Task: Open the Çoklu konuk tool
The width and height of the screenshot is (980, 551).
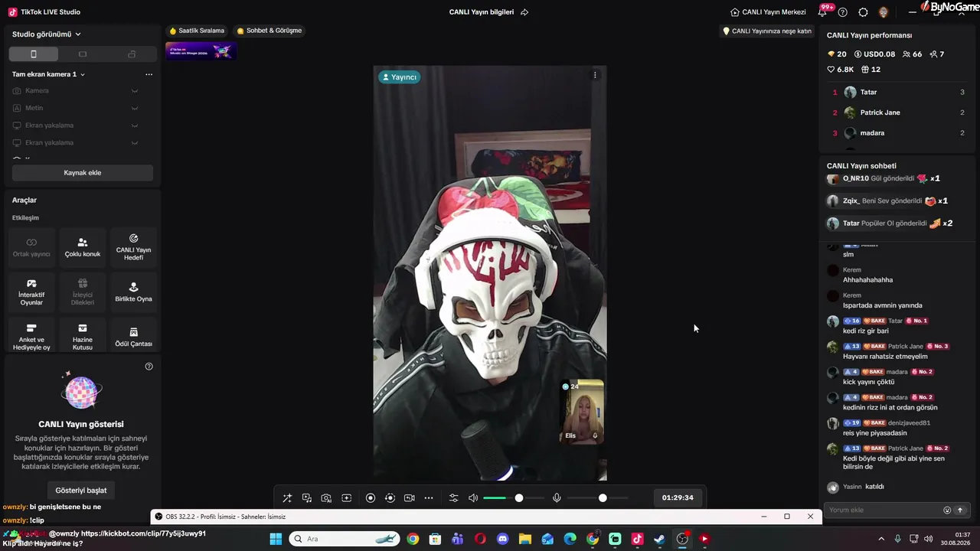Action: pos(83,247)
